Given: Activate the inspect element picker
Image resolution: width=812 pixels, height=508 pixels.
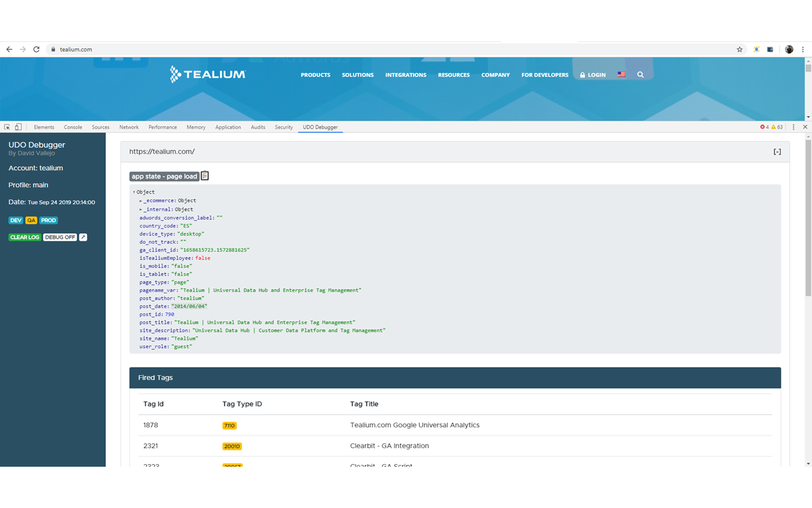Looking at the screenshot, I should click(x=7, y=127).
